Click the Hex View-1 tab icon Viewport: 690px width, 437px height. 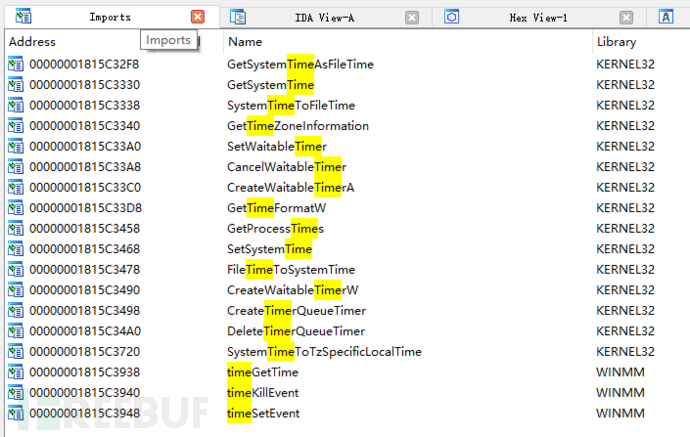click(451, 17)
